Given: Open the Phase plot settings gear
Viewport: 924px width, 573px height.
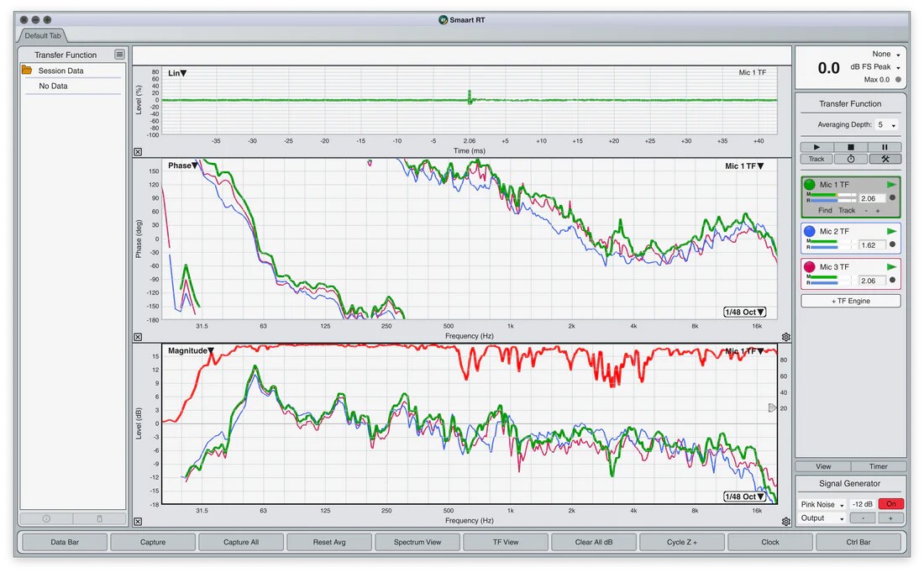Looking at the screenshot, I should tap(785, 337).
